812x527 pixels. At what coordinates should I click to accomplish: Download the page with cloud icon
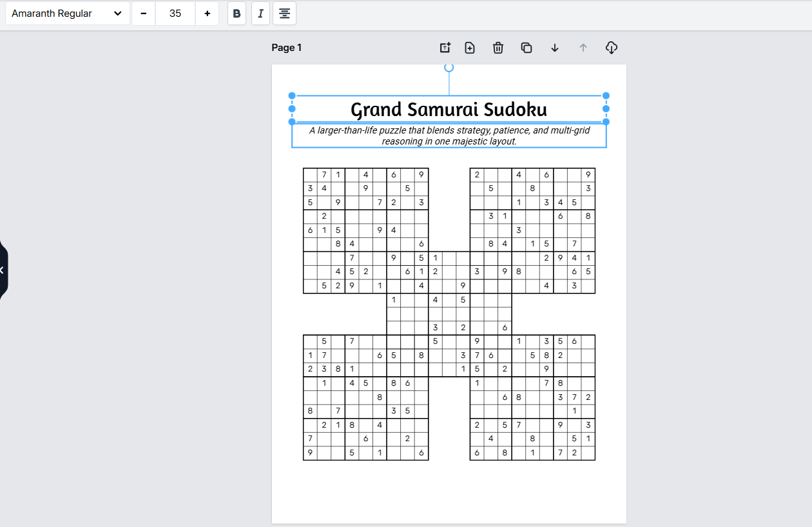[612, 48]
